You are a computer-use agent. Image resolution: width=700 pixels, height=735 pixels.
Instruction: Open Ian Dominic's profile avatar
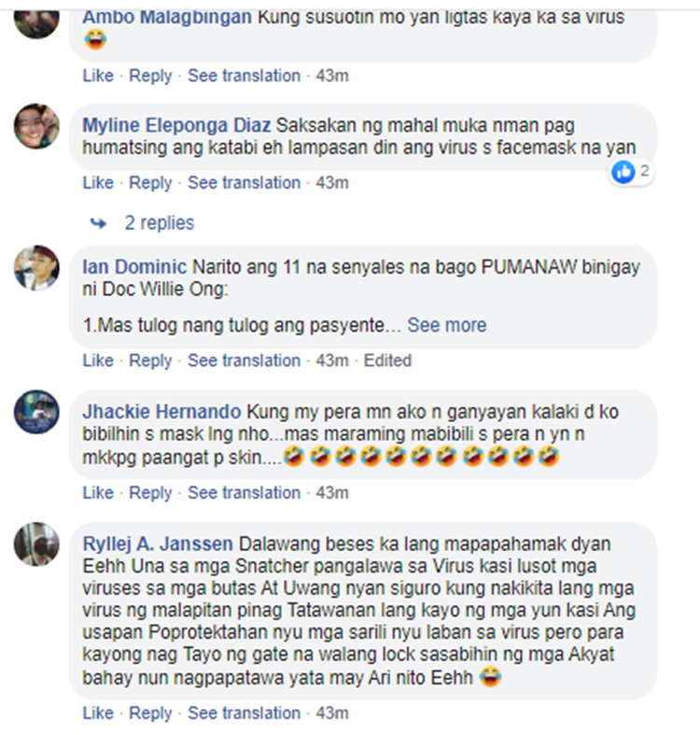coord(36,268)
